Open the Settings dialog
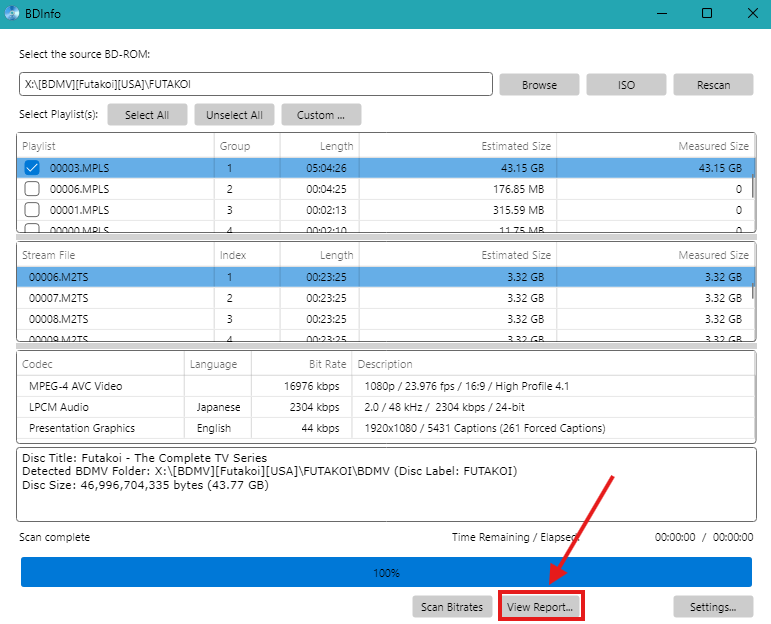Screen dimensions: 771x624 712,606
